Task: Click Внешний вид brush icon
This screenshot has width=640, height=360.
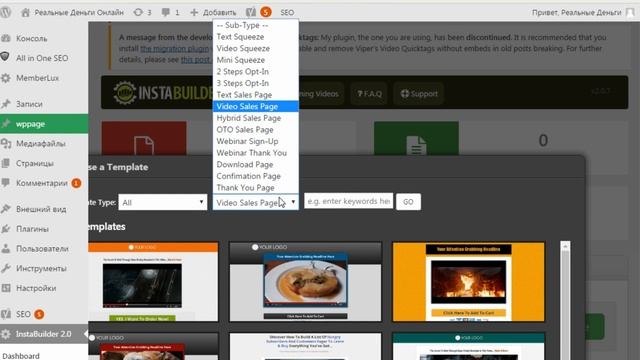Action: pos(6,209)
